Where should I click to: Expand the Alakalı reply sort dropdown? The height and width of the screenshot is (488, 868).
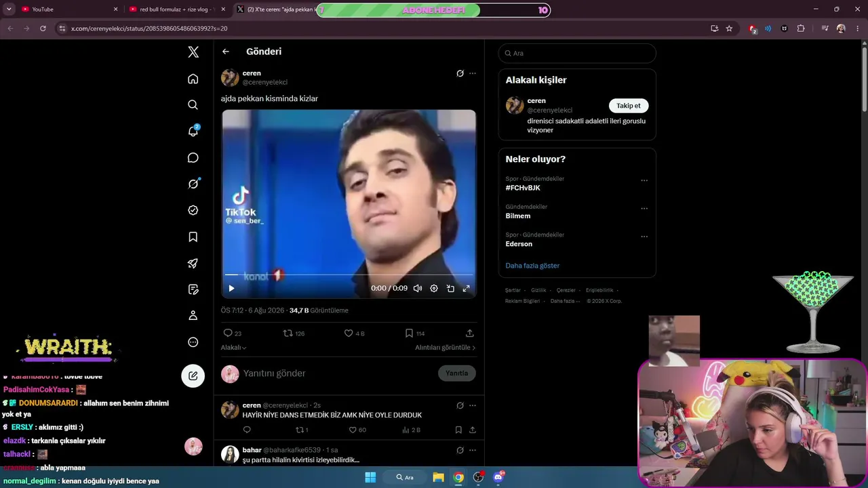pyautogui.click(x=233, y=348)
